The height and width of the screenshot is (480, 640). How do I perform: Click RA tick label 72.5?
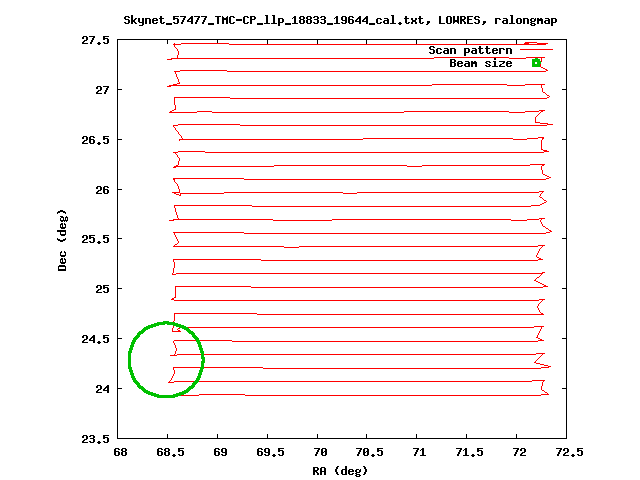(x=569, y=452)
